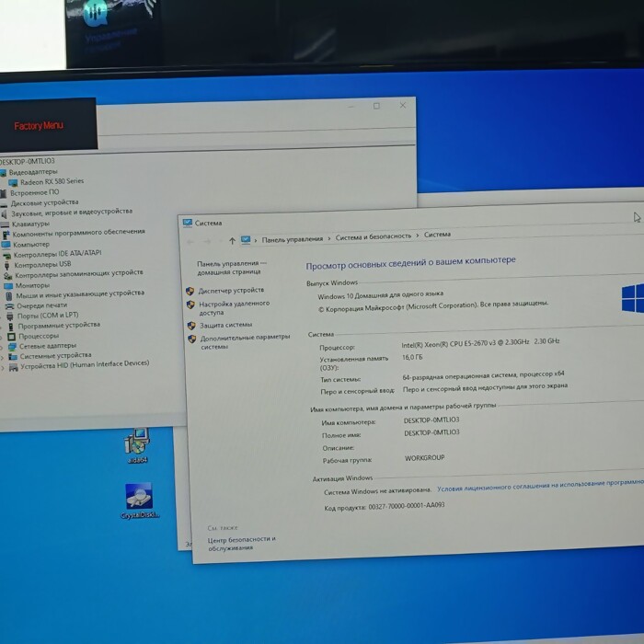The height and width of the screenshot is (644, 644).
Task: Click WORKGROUP workgroup value
Action: coord(425,458)
